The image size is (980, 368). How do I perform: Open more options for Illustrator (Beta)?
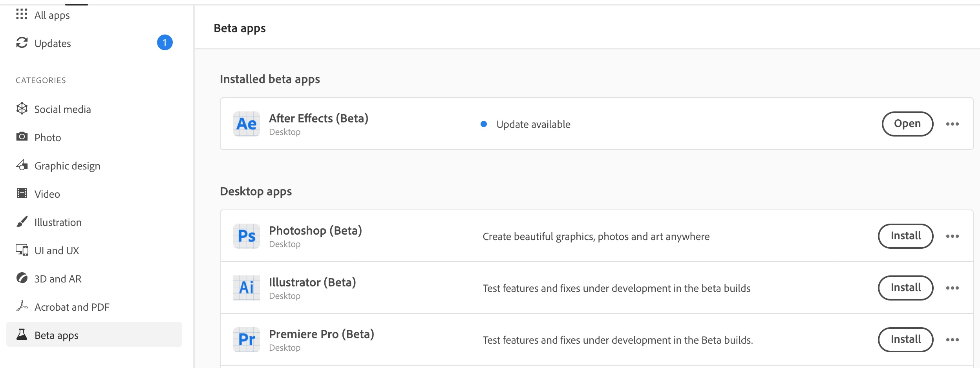tap(953, 288)
